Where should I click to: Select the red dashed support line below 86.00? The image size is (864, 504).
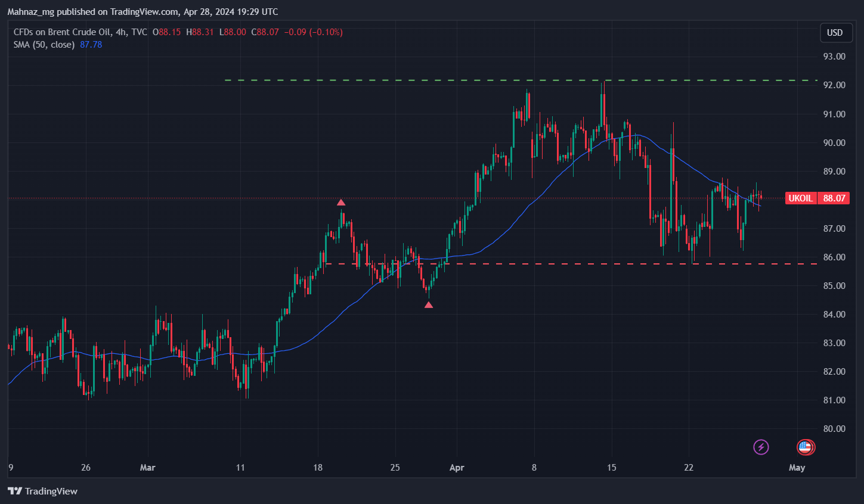pos(571,263)
